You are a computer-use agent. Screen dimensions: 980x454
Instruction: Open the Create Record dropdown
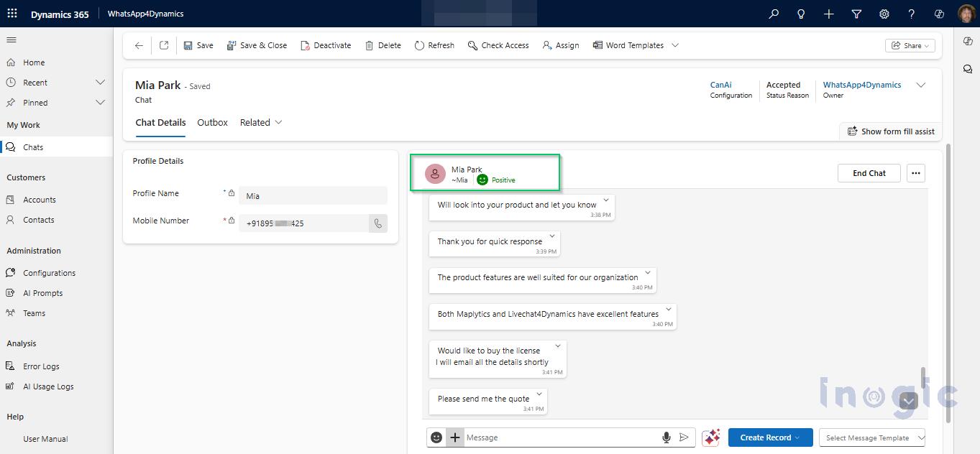point(770,437)
